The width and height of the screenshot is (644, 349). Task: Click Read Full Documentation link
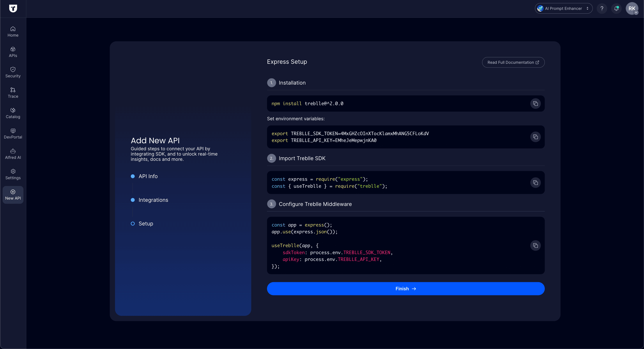pos(513,62)
